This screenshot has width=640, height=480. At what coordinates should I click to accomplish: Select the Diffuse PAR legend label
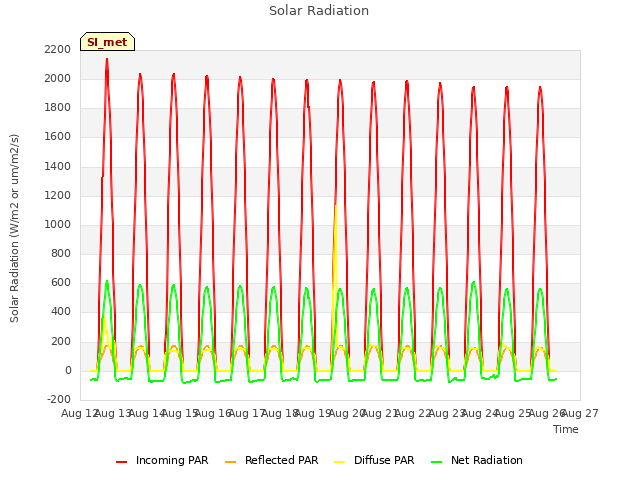pyautogui.click(x=384, y=460)
